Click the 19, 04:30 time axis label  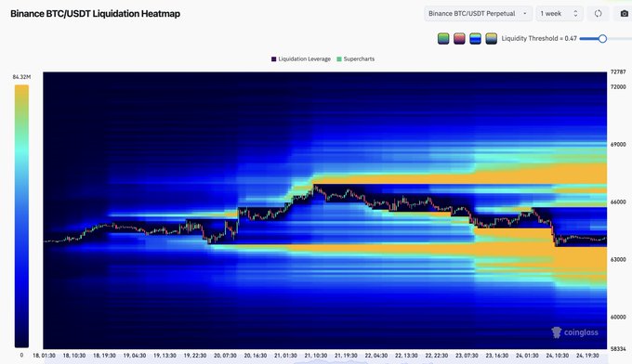tap(135, 356)
